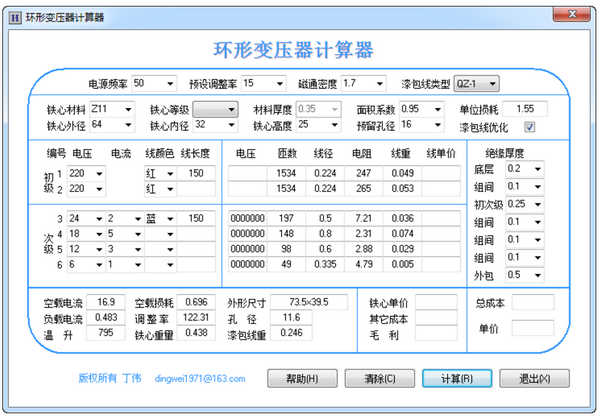The height and width of the screenshot is (417, 600).
Task: Open secondary row 3 voltage dropdown (24)
Action: [99, 219]
